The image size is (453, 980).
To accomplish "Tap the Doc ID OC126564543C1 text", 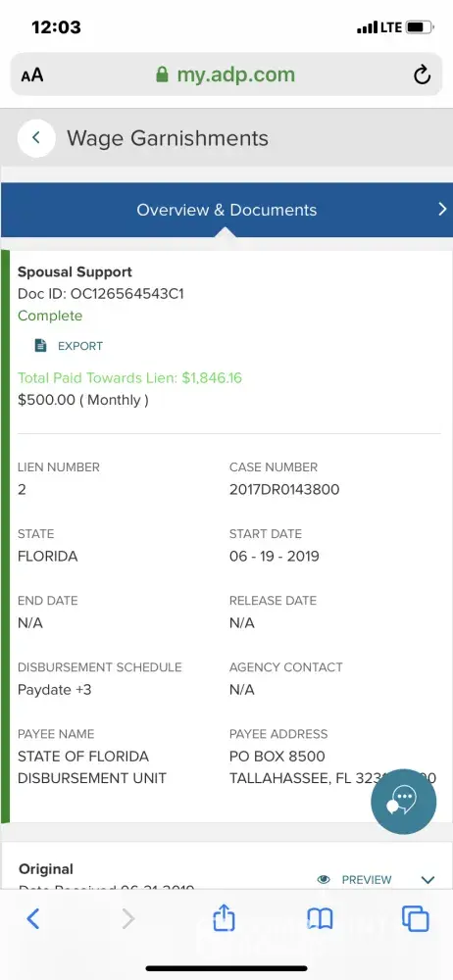I will click(x=101, y=294).
